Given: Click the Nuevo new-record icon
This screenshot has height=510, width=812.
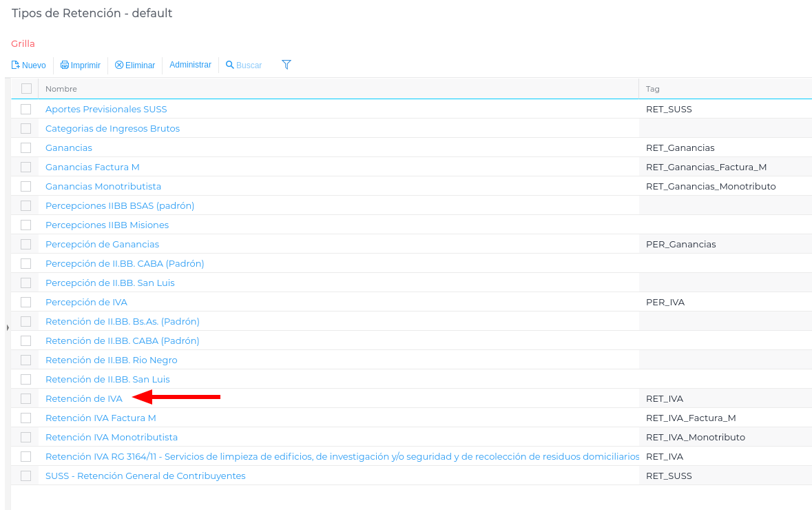Looking at the screenshot, I should pyautogui.click(x=16, y=65).
